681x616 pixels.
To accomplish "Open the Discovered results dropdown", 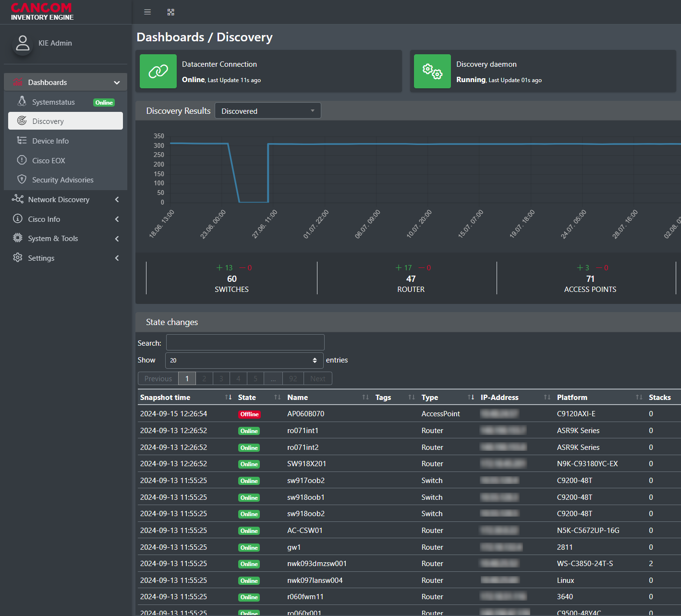I will [268, 110].
